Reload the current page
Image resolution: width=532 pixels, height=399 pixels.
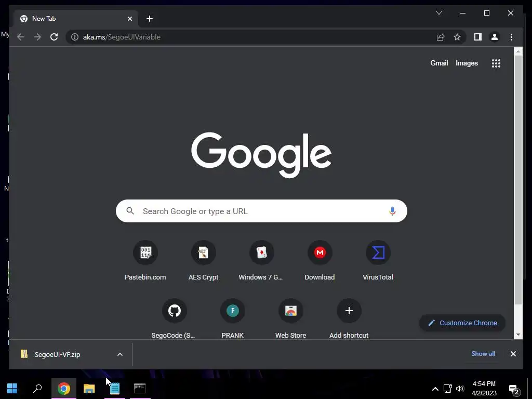coord(54,37)
